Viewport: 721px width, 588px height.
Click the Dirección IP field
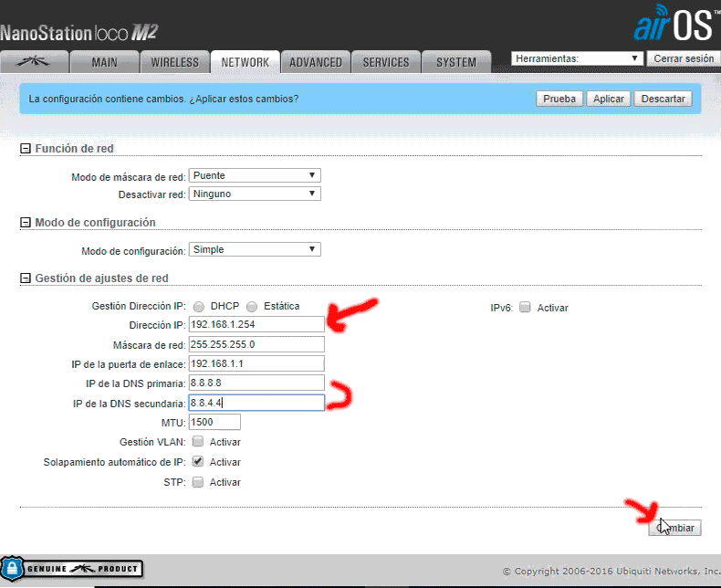(x=256, y=324)
